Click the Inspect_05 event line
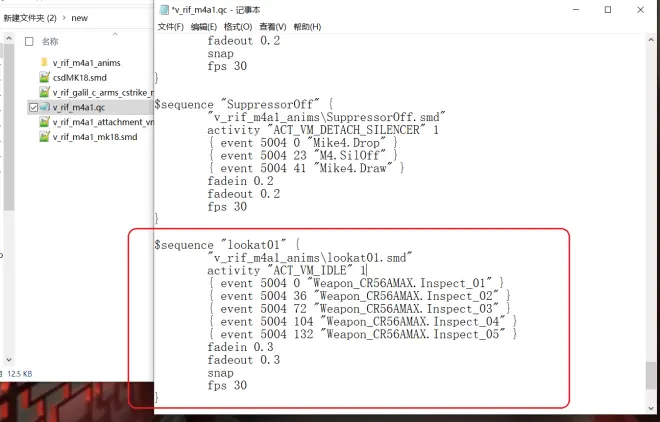 pyautogui.click(x=363, y=334)
